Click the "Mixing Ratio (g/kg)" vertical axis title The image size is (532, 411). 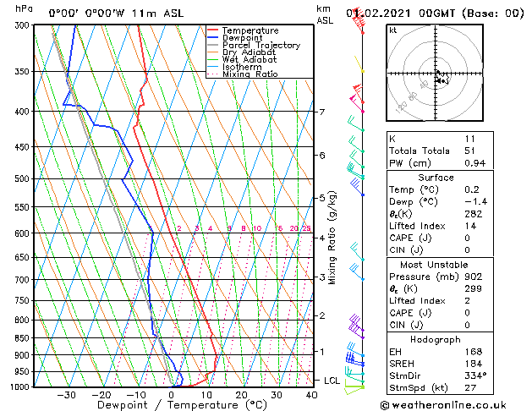332,238
